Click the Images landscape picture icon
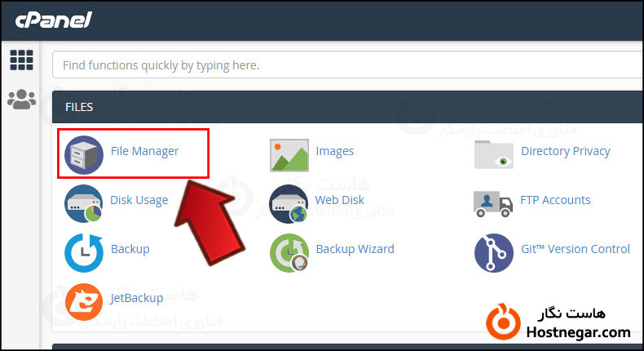Screen dimensions: 644x351 click(289, 155)
